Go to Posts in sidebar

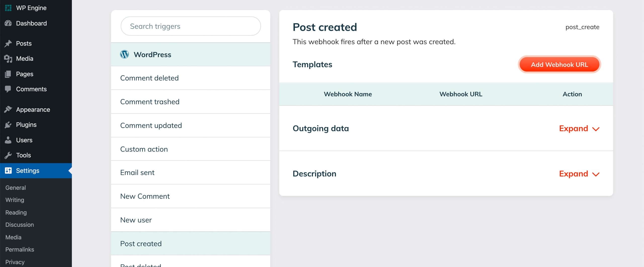[x=36, y=43]
